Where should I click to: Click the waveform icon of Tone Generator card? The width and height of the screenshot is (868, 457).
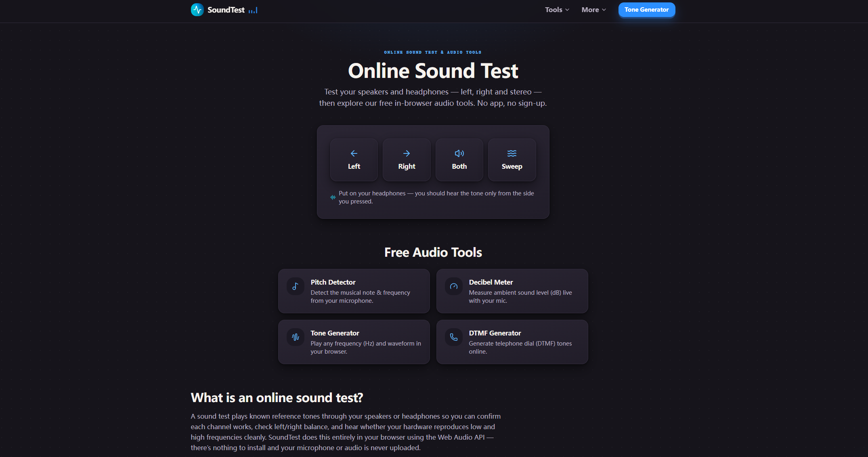tap(296, 337)
